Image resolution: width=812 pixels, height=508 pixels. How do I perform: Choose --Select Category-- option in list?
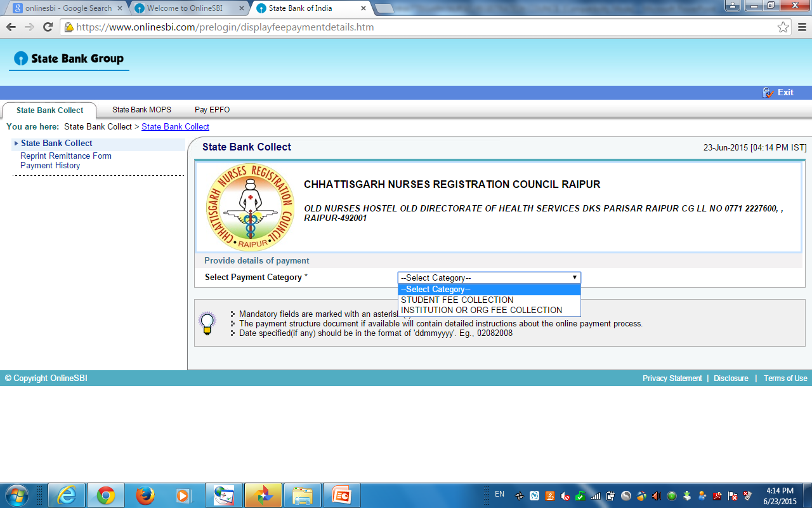489,290
